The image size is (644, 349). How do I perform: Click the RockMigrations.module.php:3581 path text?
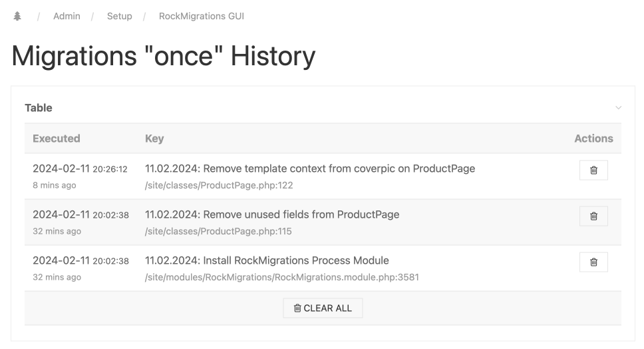pos(282,277)
